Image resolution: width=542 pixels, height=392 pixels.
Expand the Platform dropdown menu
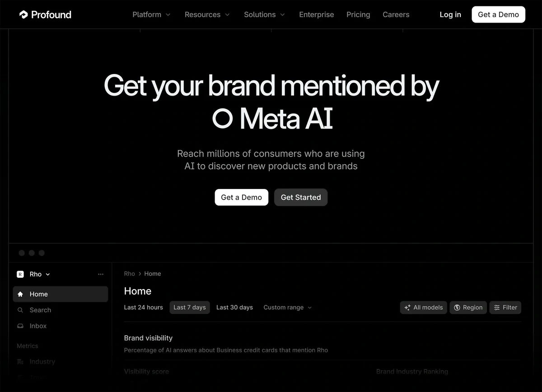point(151,14)
